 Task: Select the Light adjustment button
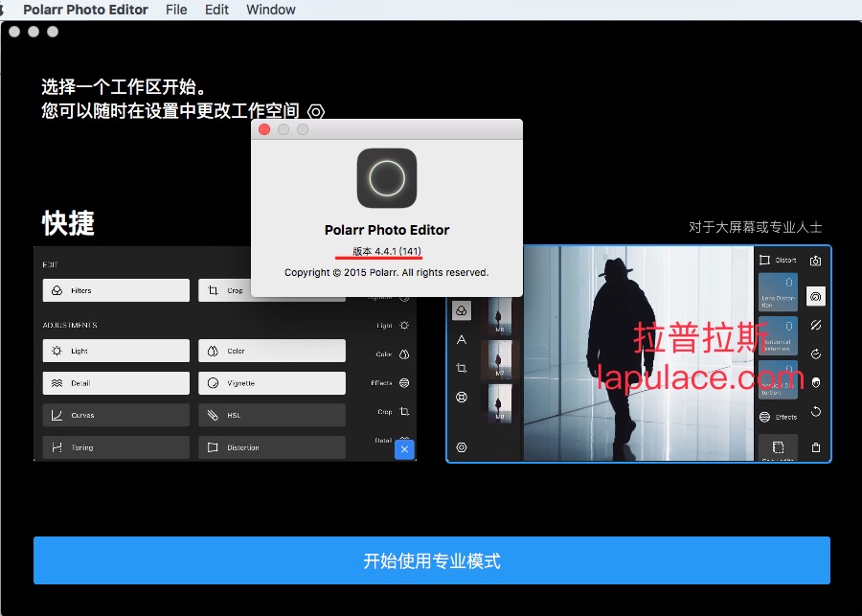(x=116, y=351)
